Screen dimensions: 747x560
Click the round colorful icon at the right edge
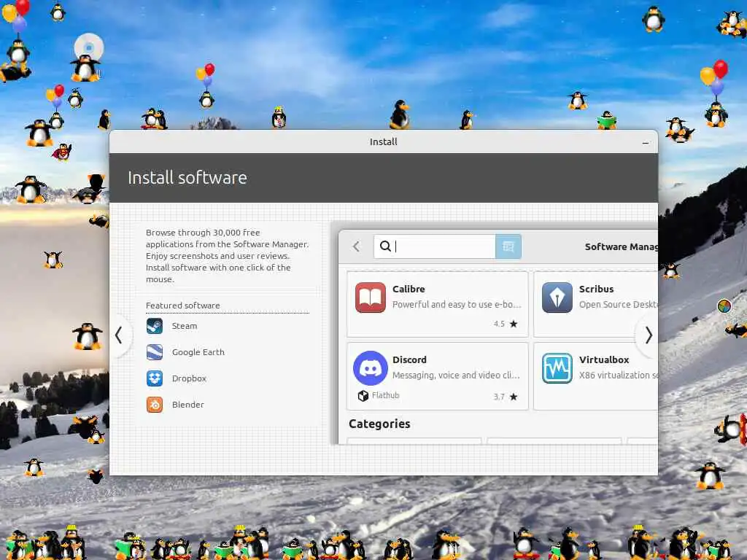coord(724,306)
